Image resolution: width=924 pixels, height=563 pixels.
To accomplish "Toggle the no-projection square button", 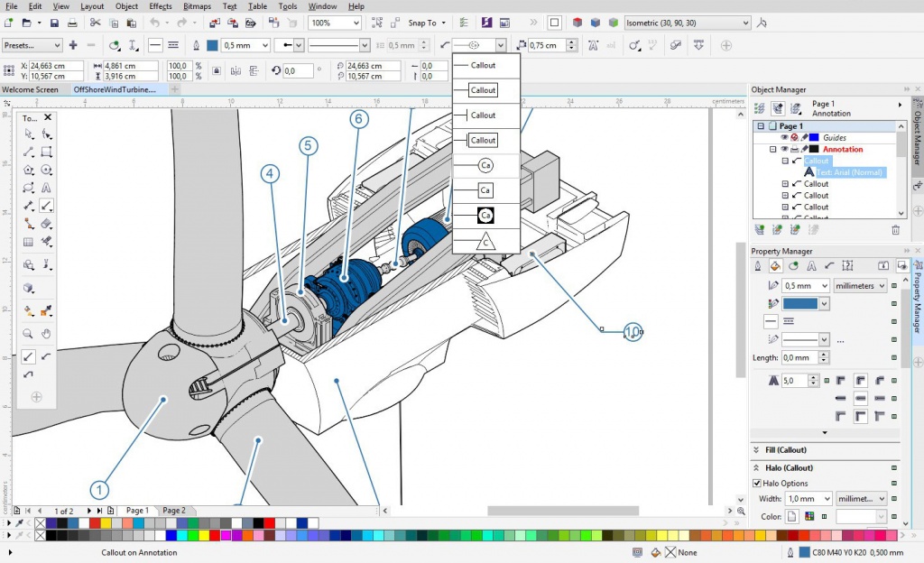I will click(x=555, y=23).
